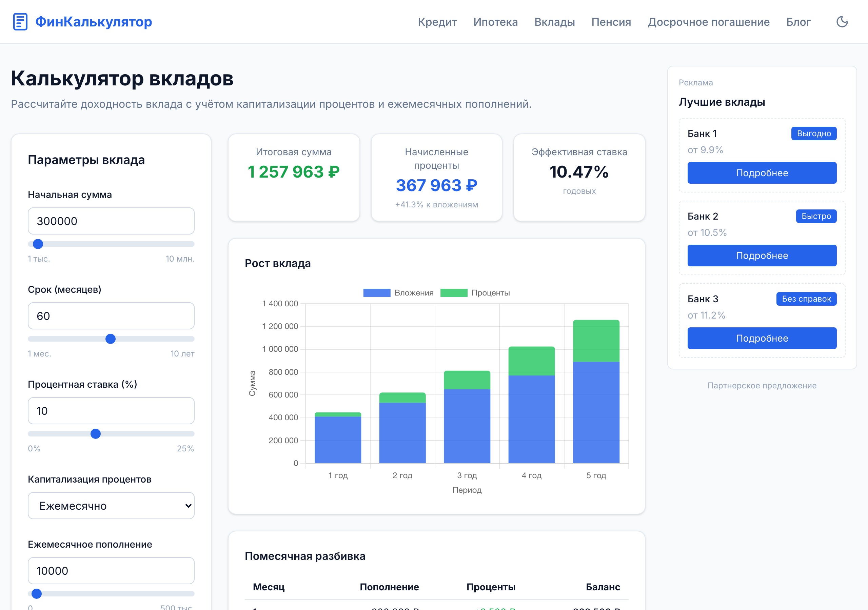Click the Начальная сумма slider handle
The image size is (868, 610).
tap(38, 244)
